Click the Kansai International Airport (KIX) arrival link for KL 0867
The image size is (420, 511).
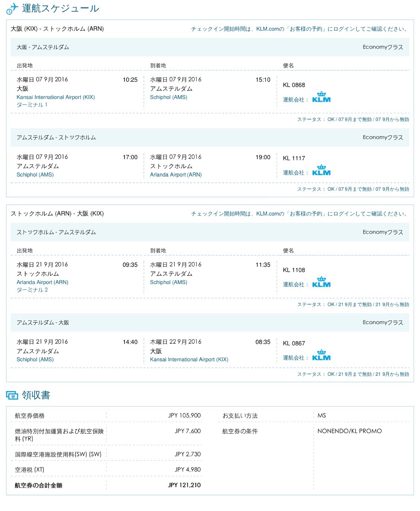[189, 359]
